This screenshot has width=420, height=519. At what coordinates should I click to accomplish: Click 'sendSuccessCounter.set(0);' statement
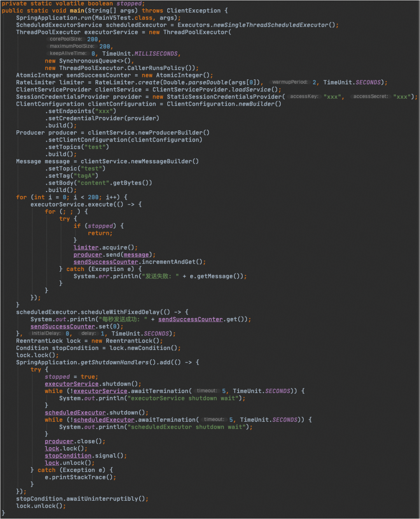tap(77, 327)
